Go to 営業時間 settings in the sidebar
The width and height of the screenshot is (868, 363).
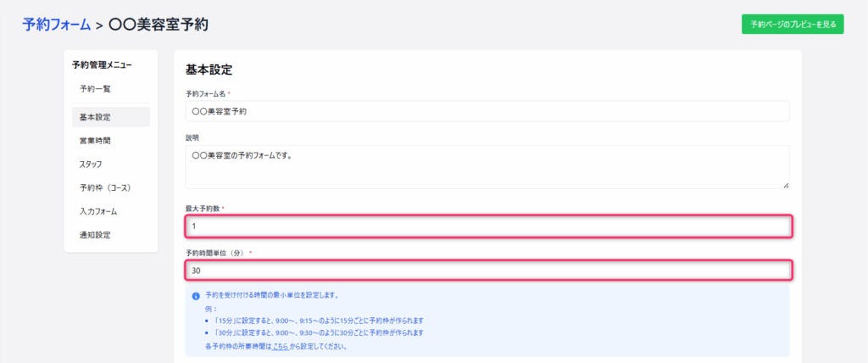tap(95, 141)
